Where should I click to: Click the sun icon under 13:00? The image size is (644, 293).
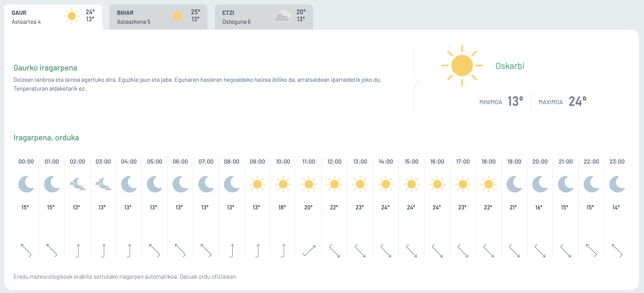tap(360, 184)
